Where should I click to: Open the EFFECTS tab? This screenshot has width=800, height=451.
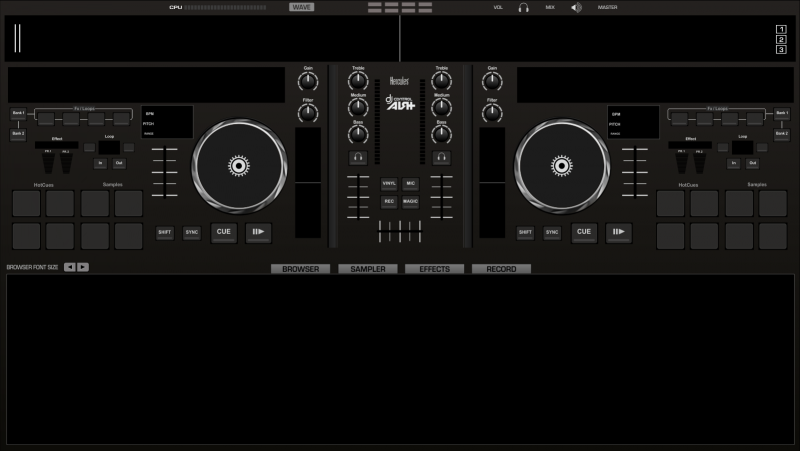[435, 269]
